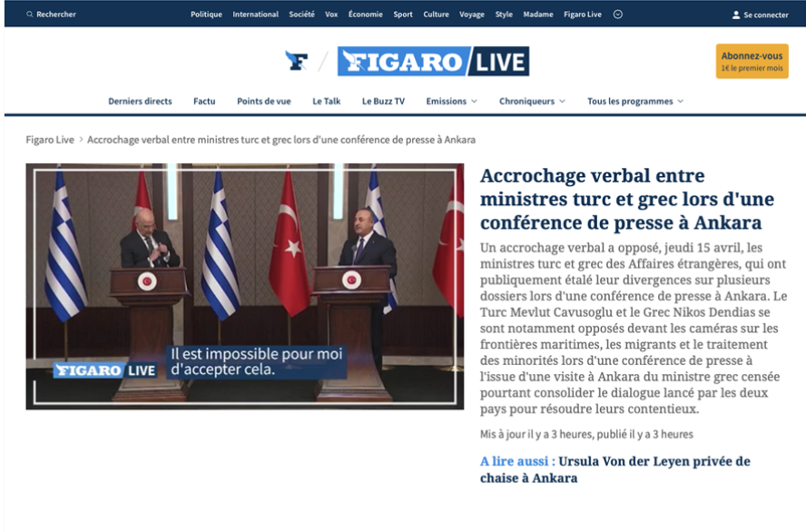Click the search magnifier icon
The image size is (806, 532).
pos(30,15)
